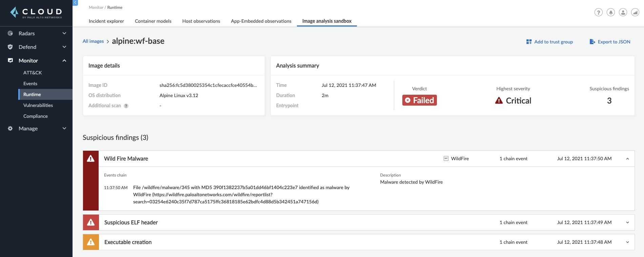Open Vulnerabilities in the sidebar
The image size is (644, 257).
(38, 105)
